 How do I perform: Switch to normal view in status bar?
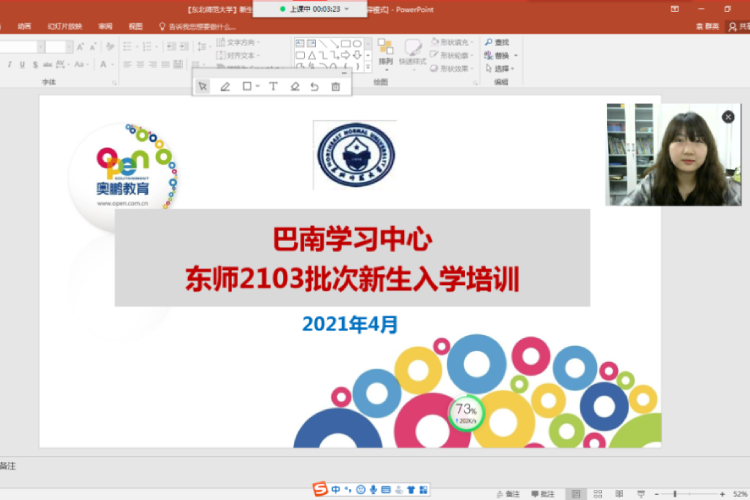(x=577, y=494)
